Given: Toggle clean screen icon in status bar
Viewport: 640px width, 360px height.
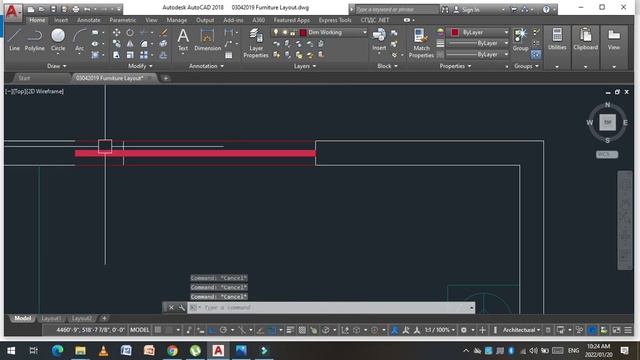Looking at the screenshot, I should pyautogui.click(x=616, y=330).
